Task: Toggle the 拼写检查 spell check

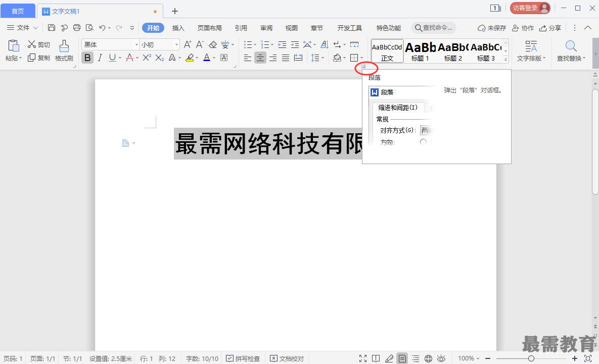Action: (243, 358)
